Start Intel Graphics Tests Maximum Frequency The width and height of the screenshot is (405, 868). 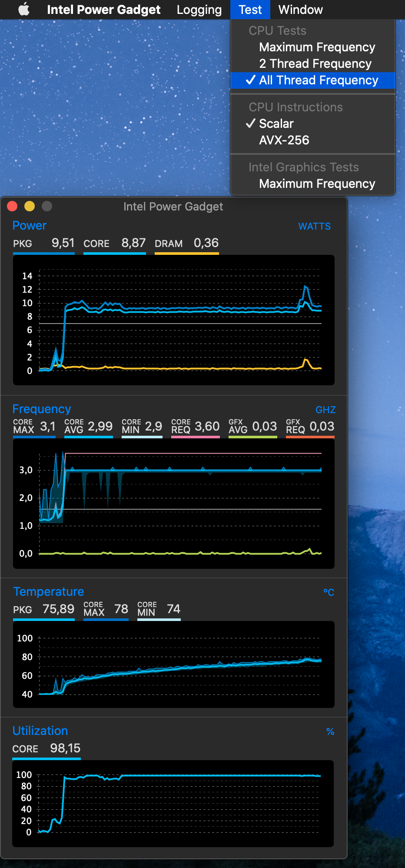[313, 184]
